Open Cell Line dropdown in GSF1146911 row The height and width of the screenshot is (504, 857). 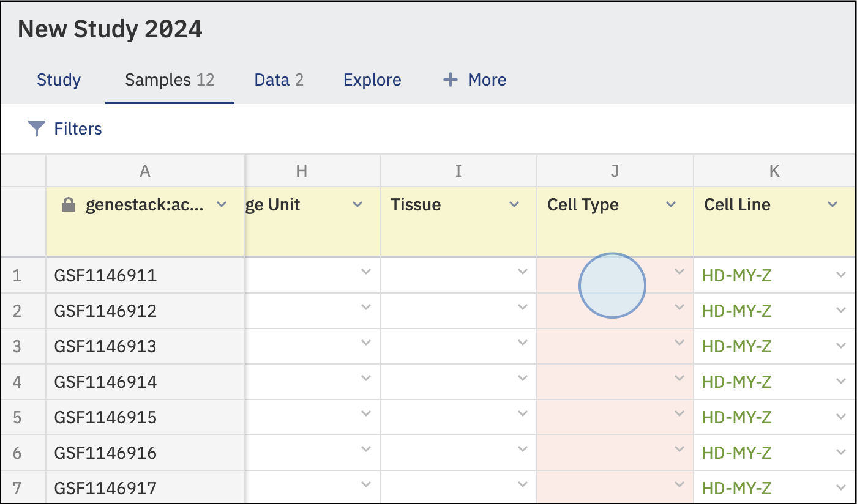tap(841, 275)
